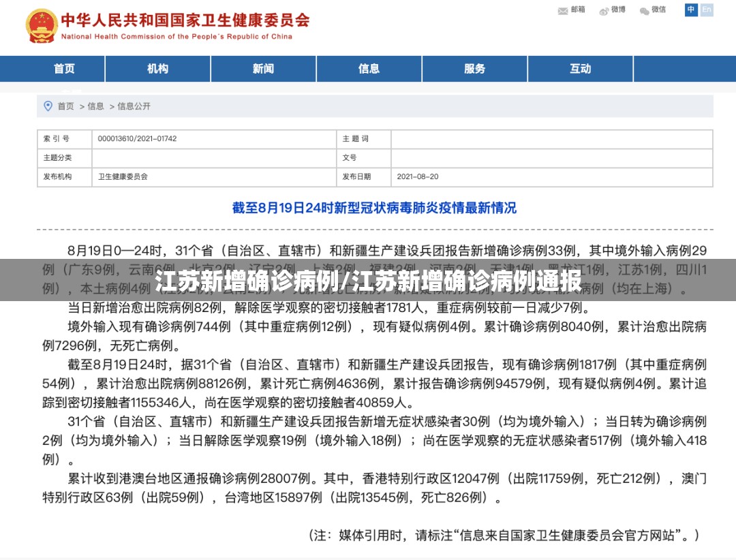This screenshot has width=736, height=560.
Task: Click the 发布日期 label cell
Action: 364,177
